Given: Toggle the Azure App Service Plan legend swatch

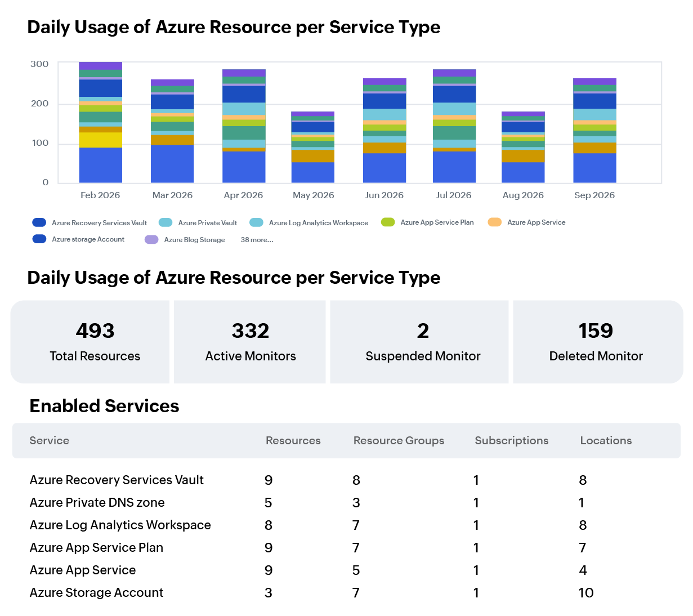Looking at the screenshot, I should [388, 222].
